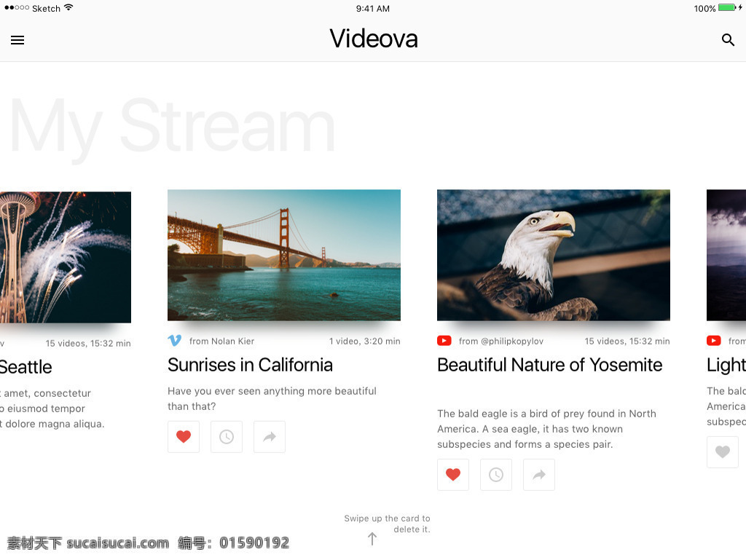Save Beautiful Nature of Yosemite for later
Image resolution: width=746 pixels, height=560 pixels.
(496, 474)
